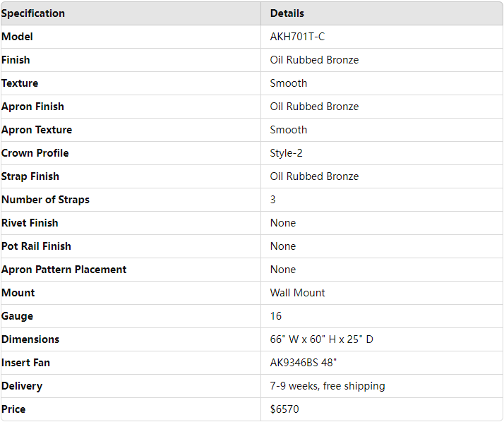Click the Wall Mount value cell

pyautogui.click(x=298, y=293)
